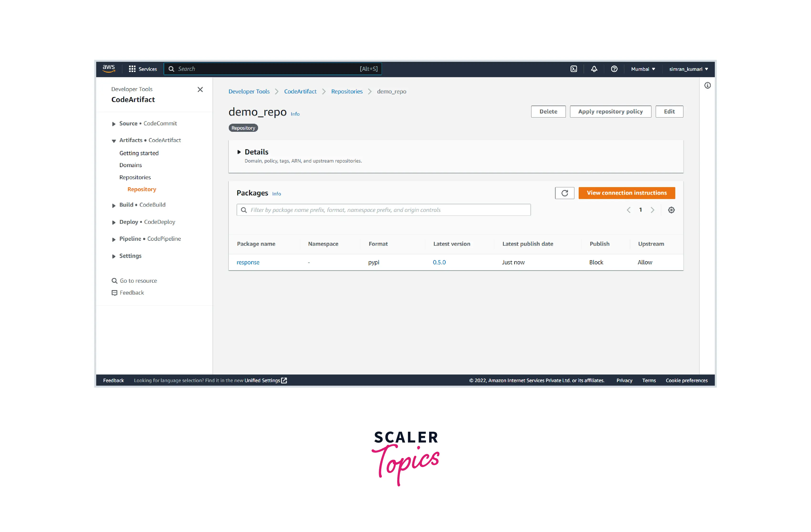The image size is (811, 532).
Task: Select Domains in the sidebar
Action: coord(130,165)
